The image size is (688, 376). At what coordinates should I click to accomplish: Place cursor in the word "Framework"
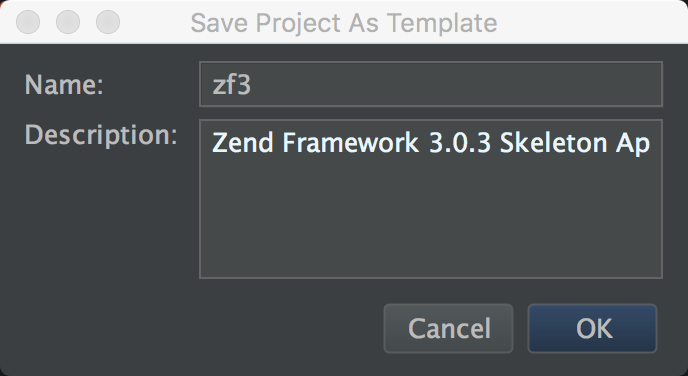tap(351, 143)
